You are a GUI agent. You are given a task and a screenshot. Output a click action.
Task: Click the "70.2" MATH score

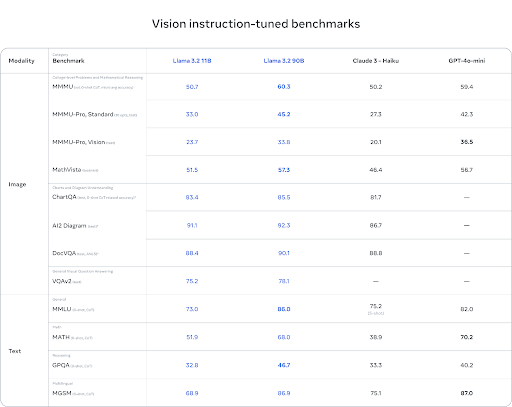pos(467,337)
